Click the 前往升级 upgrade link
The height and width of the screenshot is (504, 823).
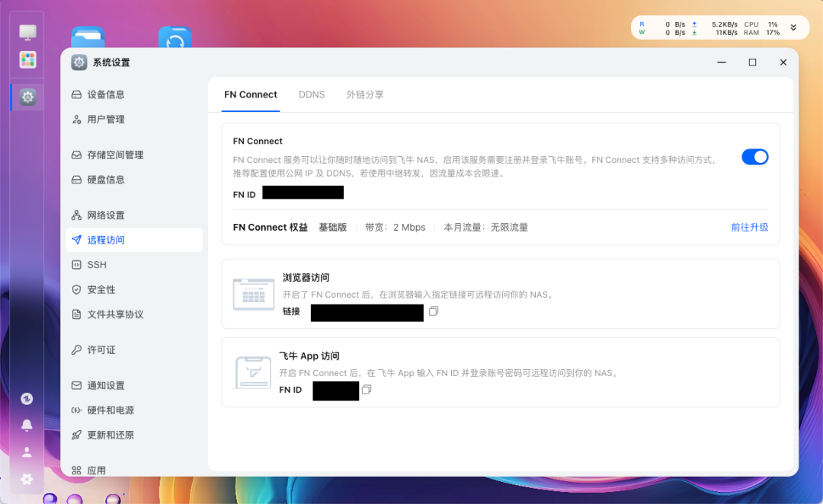click(750, 227)
